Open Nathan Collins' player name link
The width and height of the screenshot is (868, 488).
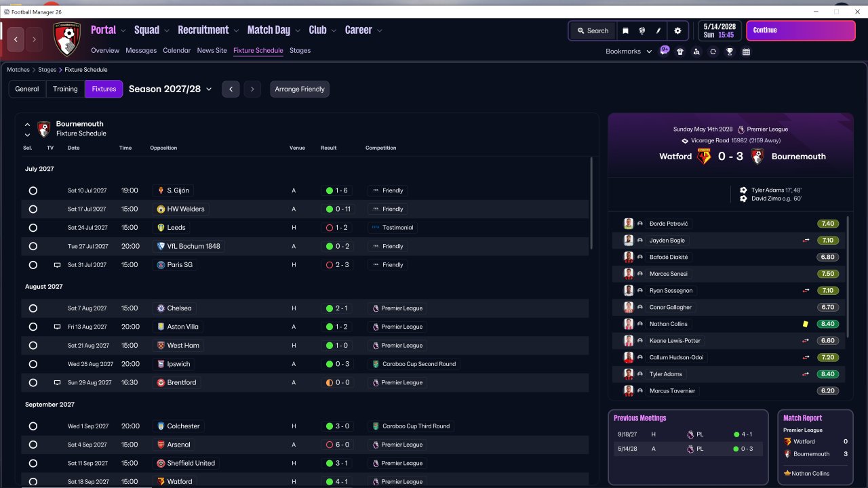[x=668, y=324]
